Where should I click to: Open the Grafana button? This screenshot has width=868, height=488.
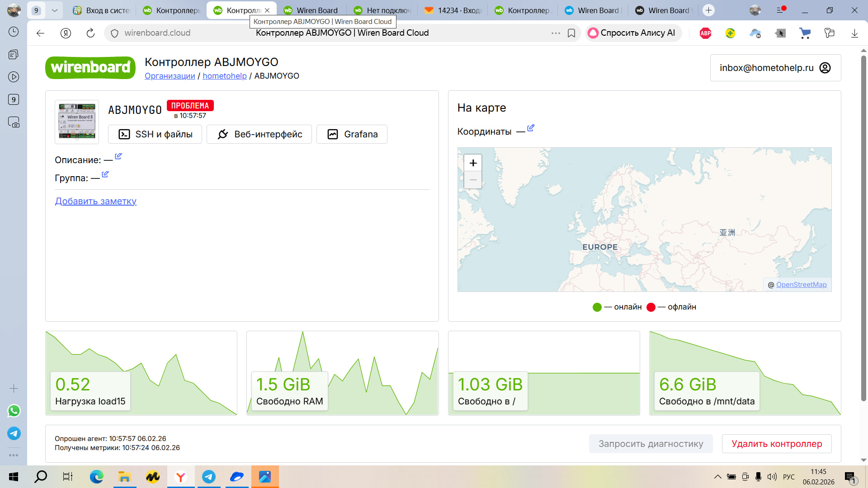[x=352, y=134]
